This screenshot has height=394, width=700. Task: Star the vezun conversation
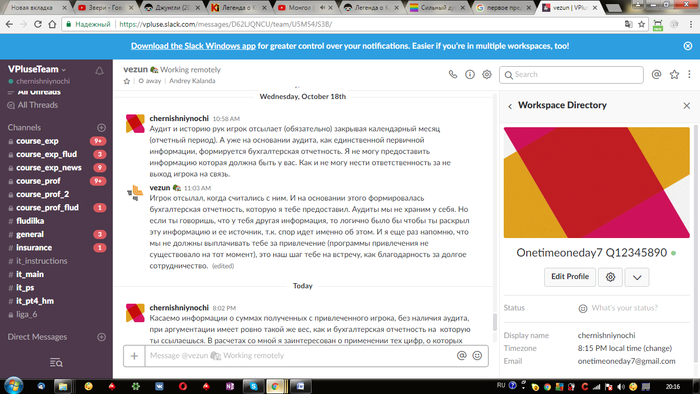(x=127, y=81)
